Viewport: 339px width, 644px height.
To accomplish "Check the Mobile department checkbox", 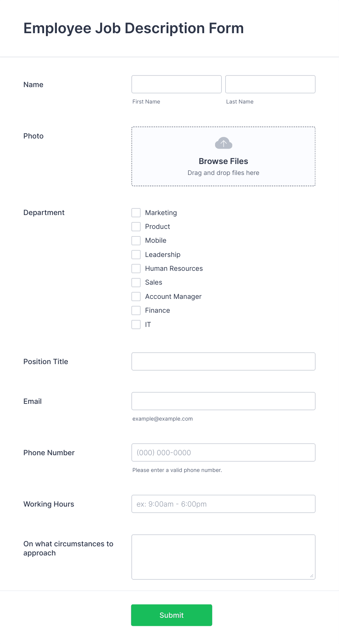I will click(x=136, y=241).
